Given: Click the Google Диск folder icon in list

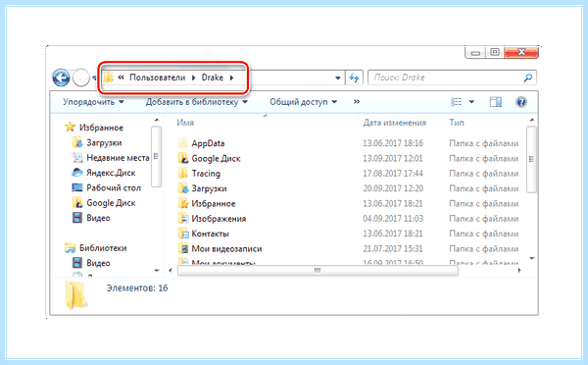Looking at the screenshot, I should [x=183, y=158].
